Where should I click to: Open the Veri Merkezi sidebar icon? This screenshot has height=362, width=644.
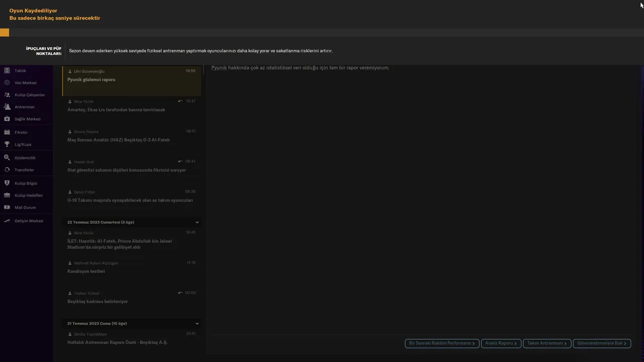click(7, 82)
